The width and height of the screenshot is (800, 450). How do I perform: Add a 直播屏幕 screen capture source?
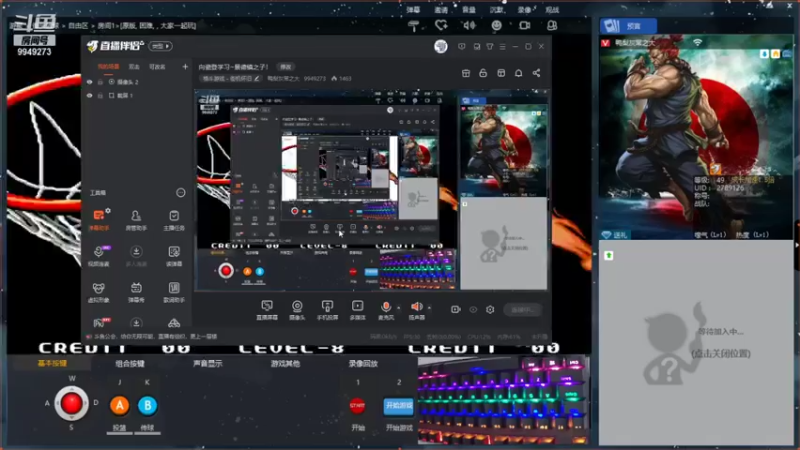(x=266, y=310)
